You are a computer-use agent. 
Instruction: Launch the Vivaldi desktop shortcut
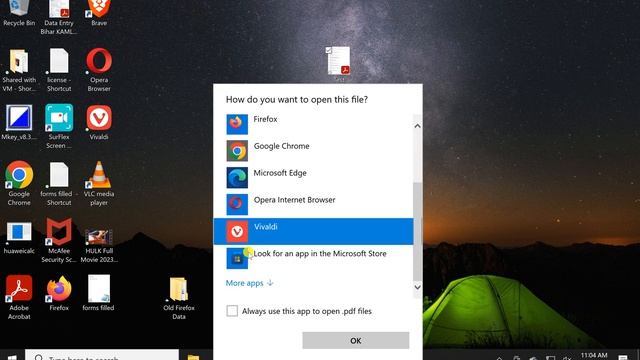click(x=99, y=123)
